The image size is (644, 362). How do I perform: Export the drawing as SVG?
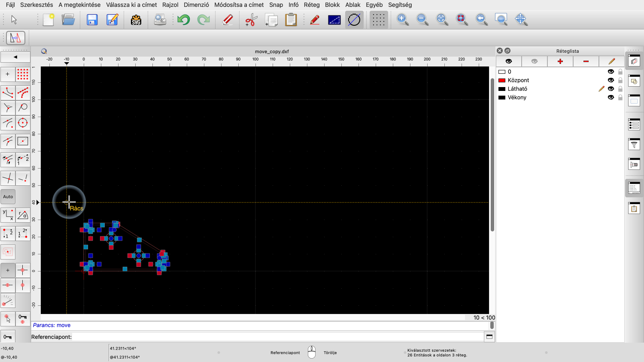(136, 19)
